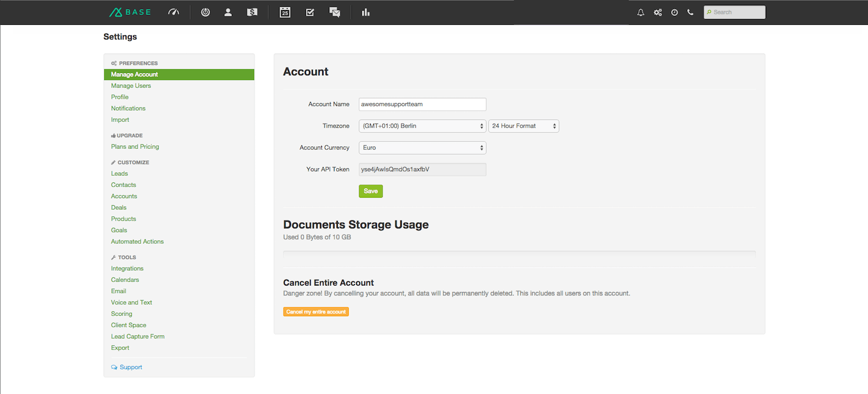Open the Communication messages icon
Image resolution: width=868 pixels, height=394 pixels.
click(334, 12)
